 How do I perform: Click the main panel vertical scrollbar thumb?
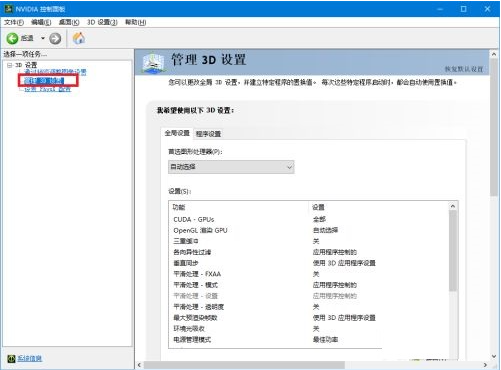[x=494, y=128]
